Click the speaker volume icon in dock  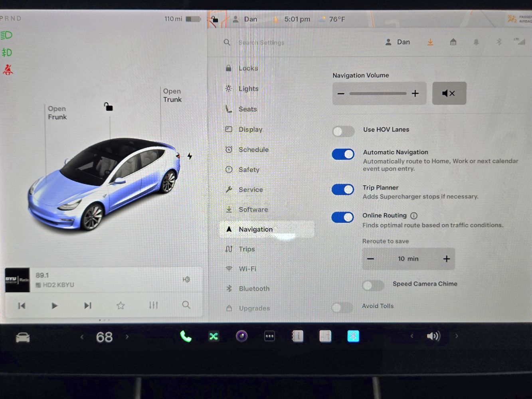(x=433, y=336)
